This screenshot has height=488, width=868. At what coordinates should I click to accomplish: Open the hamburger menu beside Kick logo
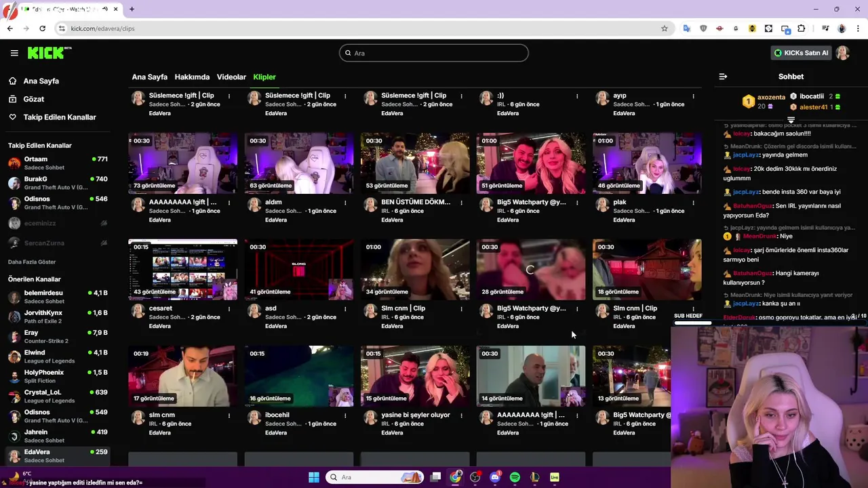tap(14, 53)
